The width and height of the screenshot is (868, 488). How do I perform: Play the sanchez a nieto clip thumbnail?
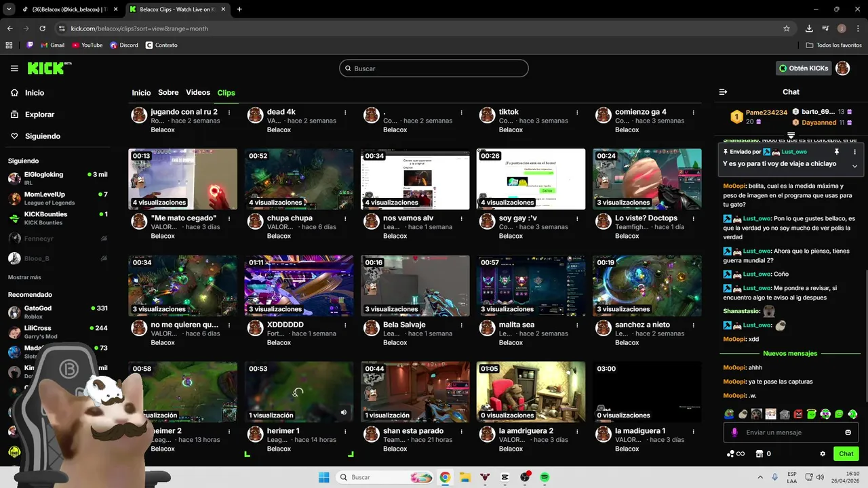click(647, 285)
